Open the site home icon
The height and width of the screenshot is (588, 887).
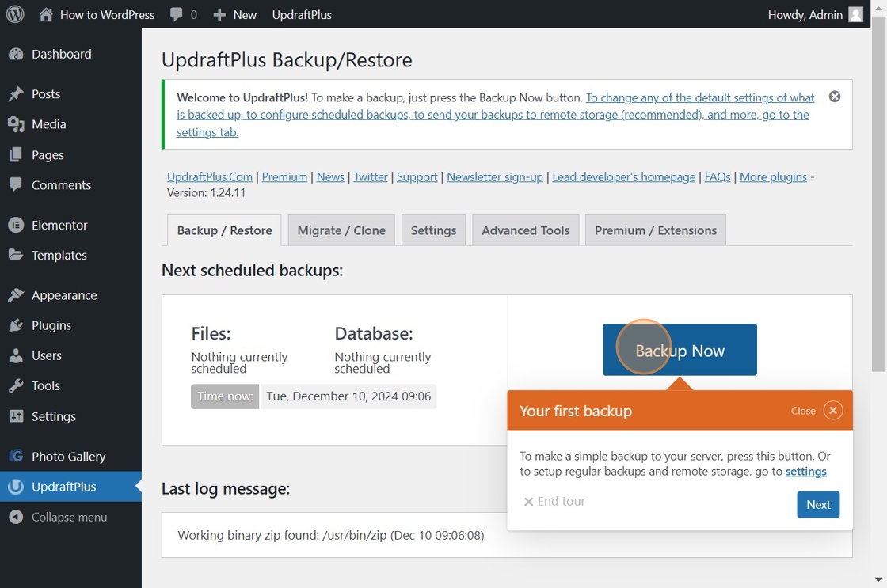click(x=46, y=15)
